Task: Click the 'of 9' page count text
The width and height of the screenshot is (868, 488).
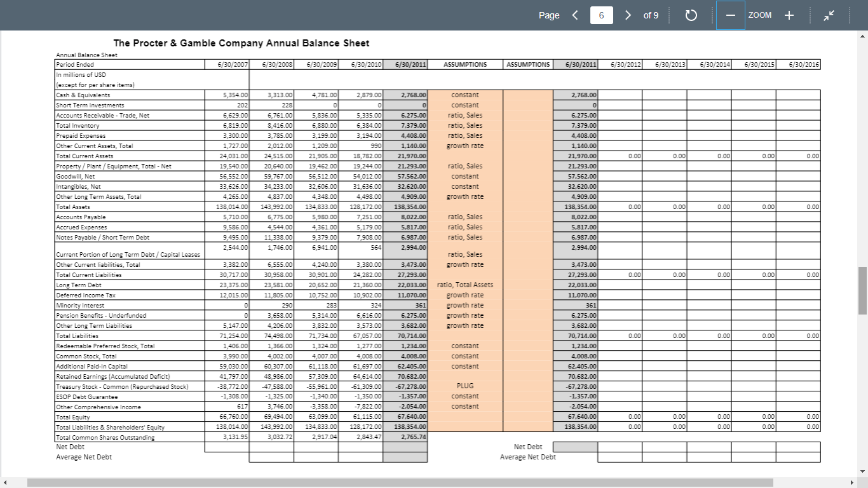Action: click(x=649, y=15)
